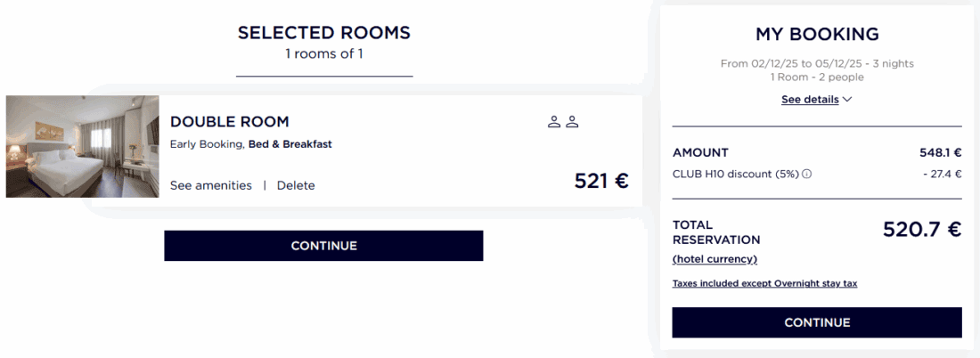Open See amenities for the Double Room
The height and width of the screenshot is (358, 980).
tap(211, 185)
